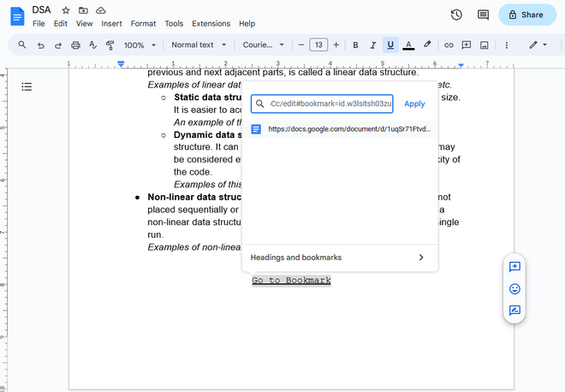Toggle italic formatting
The width and height of the screenshot is (565, 392).
click(x=373, y=45)
